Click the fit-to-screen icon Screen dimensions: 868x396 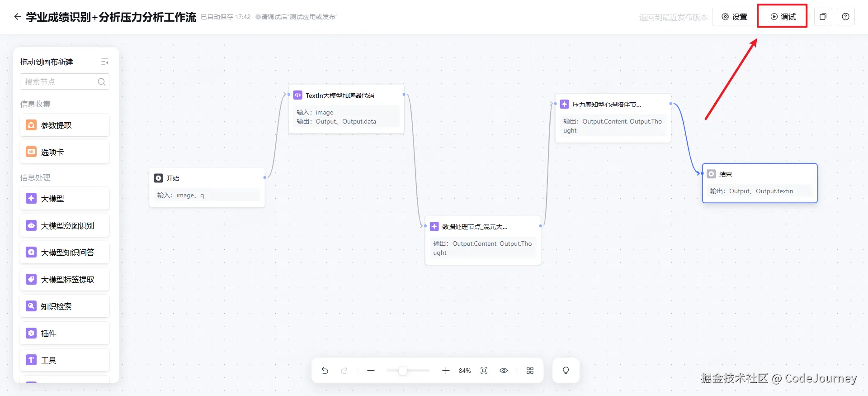pyautogui.click(x=484, y=371)
